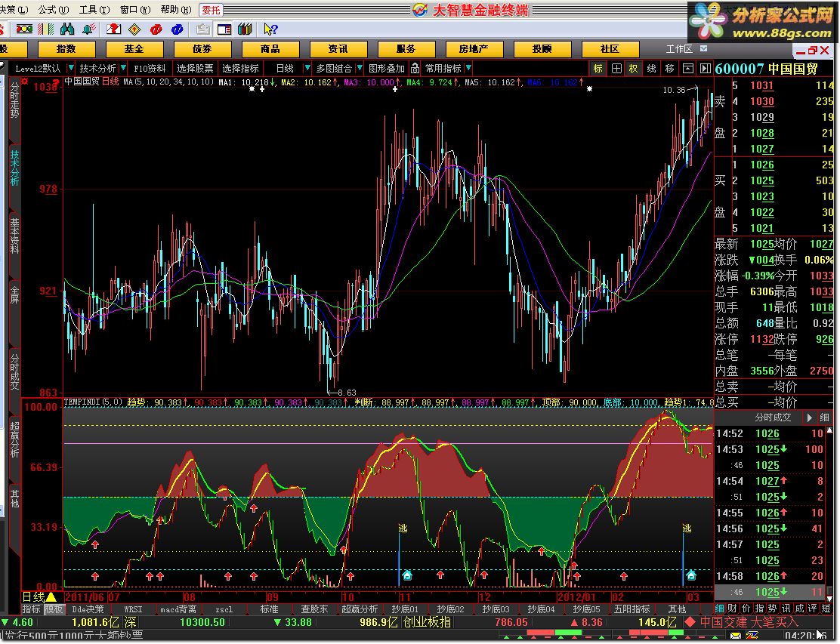
Task: Click the alarm bell alert icon
Action: pos(89,29)
